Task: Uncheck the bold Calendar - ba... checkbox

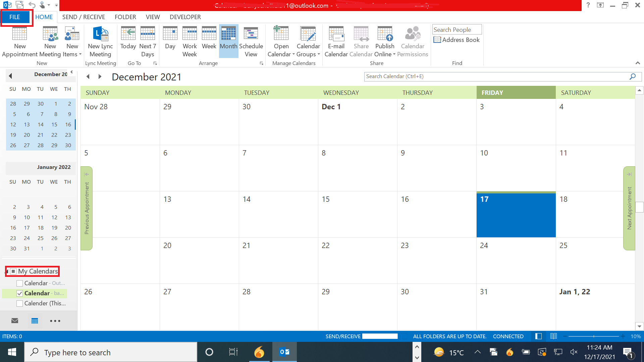Action: [20, 293]
